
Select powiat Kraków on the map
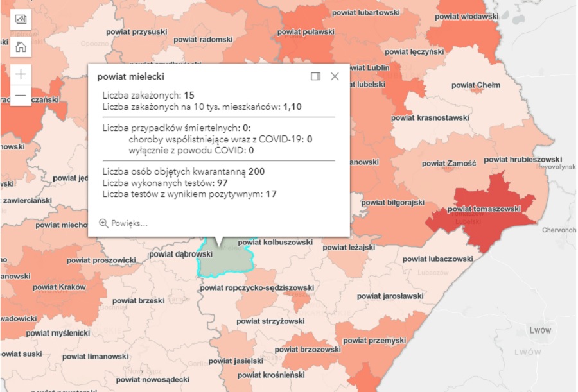tap(59, 287)
